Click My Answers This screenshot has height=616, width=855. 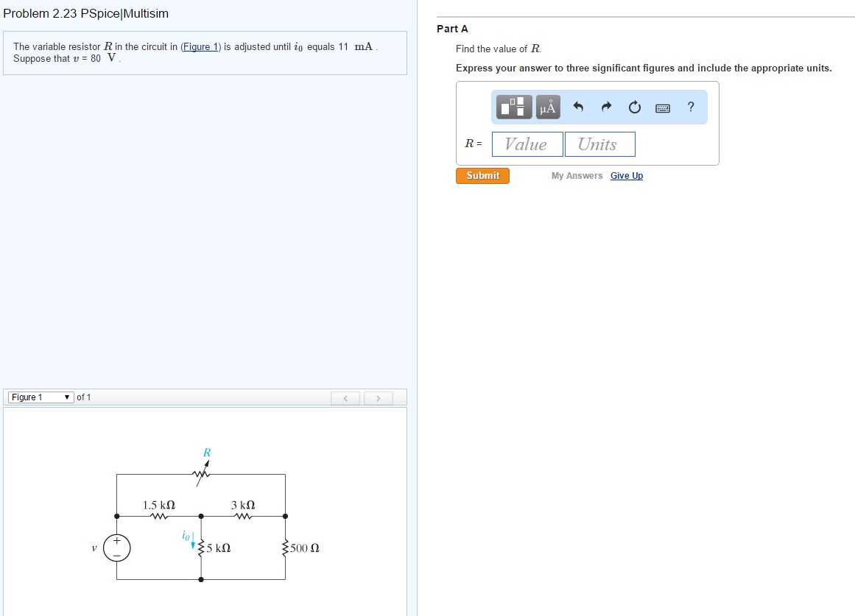click(577, 175)
